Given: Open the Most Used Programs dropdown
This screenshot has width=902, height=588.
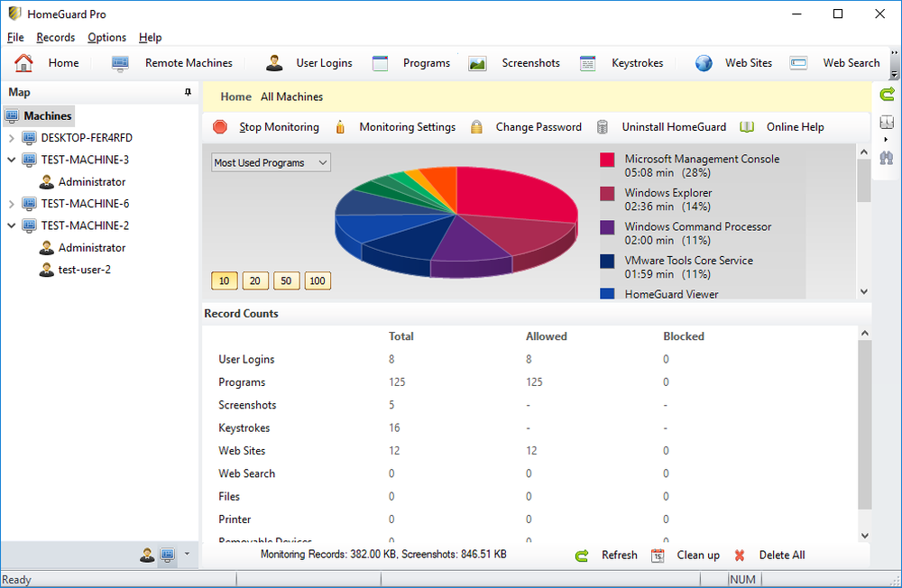Looking at the screenshot, I should [x=271, y=163].
